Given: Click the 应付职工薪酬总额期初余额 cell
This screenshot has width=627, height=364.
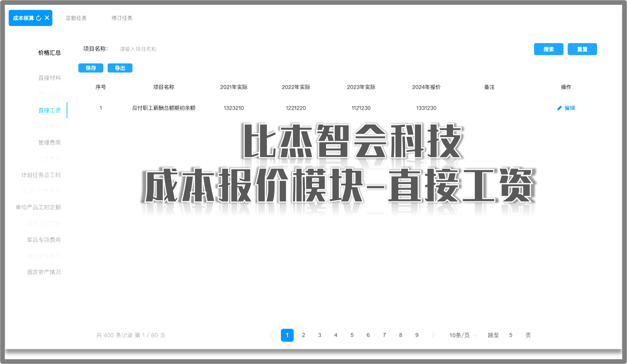Looking at the screenshot, I should coord(164,108).
